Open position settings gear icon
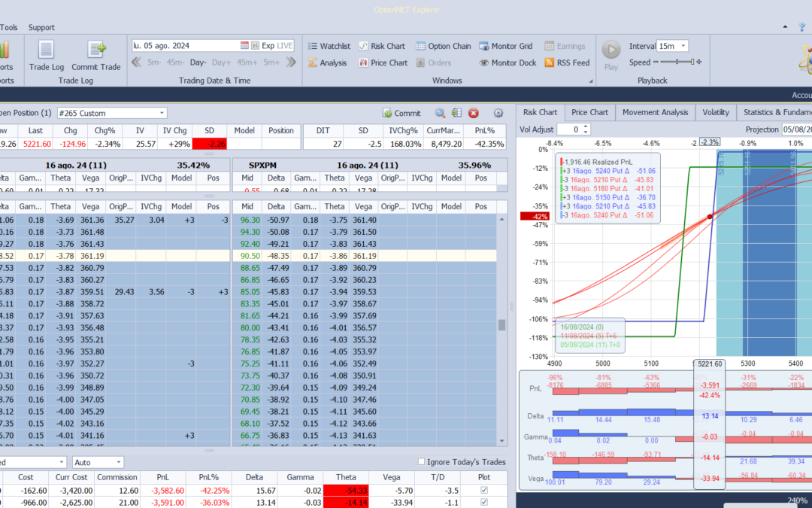 [498, 113]
